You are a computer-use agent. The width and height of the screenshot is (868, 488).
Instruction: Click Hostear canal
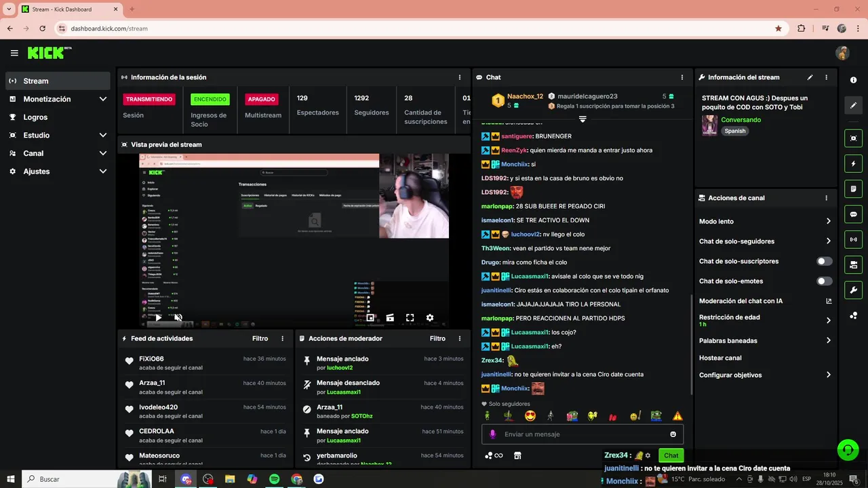coord(720,358)
